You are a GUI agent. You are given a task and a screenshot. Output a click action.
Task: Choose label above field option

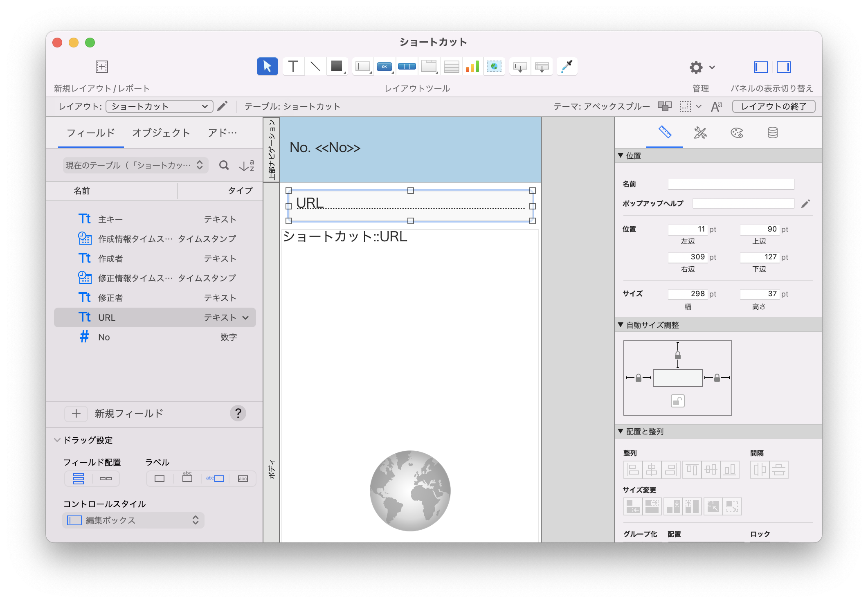(x=187, y=479)
